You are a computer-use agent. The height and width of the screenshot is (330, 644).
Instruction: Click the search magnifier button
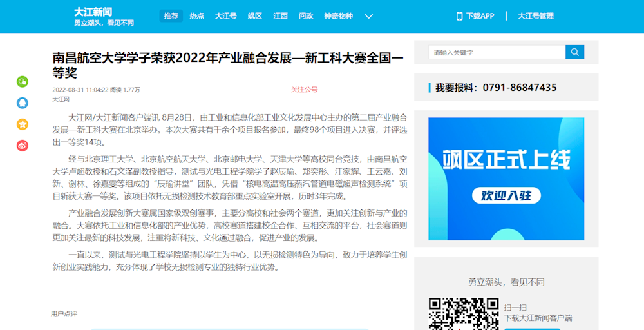pyautogui.click(x=574, y=52)
